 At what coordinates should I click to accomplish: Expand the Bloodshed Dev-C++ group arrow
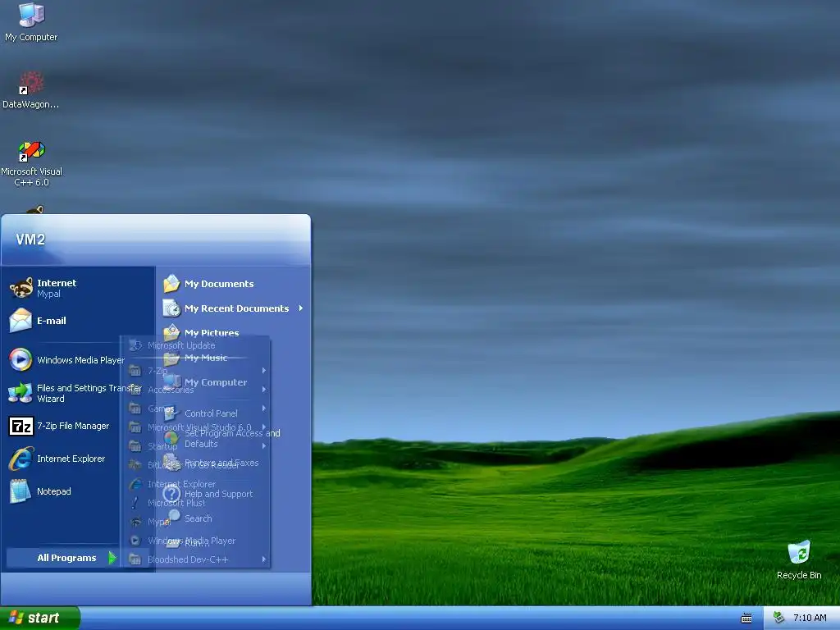point(264,559)
